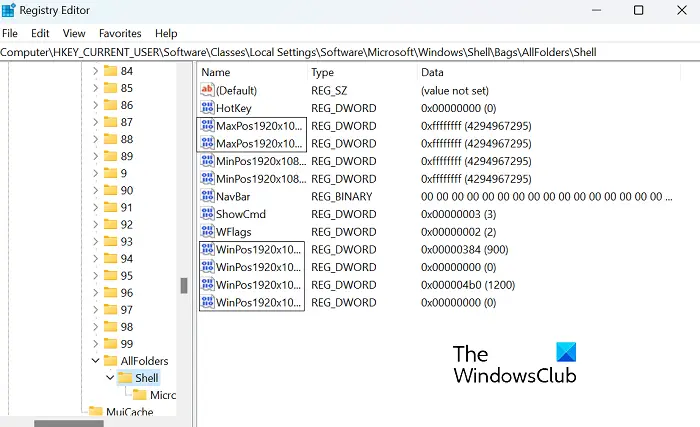This screenshot has width=700, height=427.
Task: Select the (Default) value name
Action: [236, 90]
